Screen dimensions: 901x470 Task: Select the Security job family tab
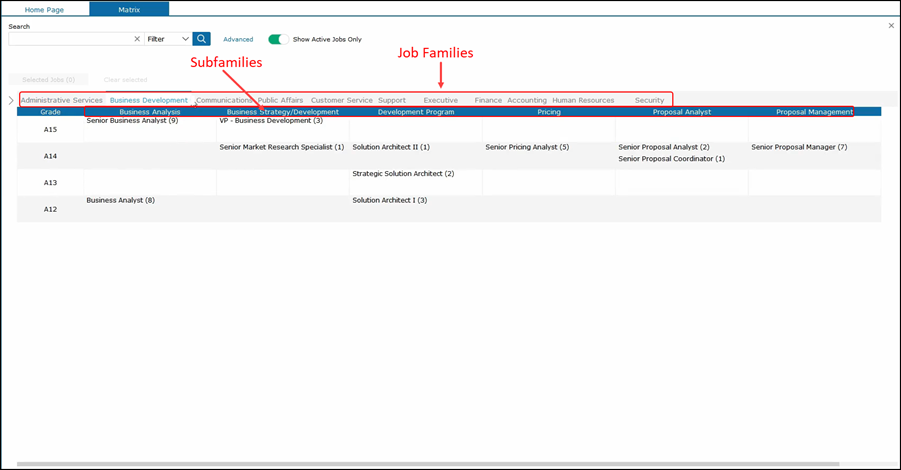point(649,100)
